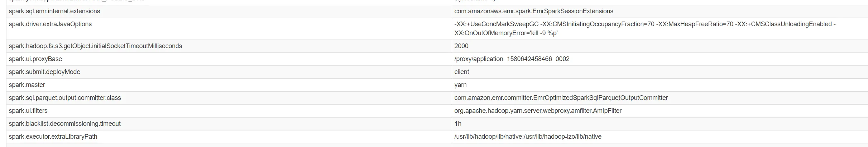868x147 pixels.
Task: Select the yarn master value
Action: pyautogui.click(x=460, y=85)
